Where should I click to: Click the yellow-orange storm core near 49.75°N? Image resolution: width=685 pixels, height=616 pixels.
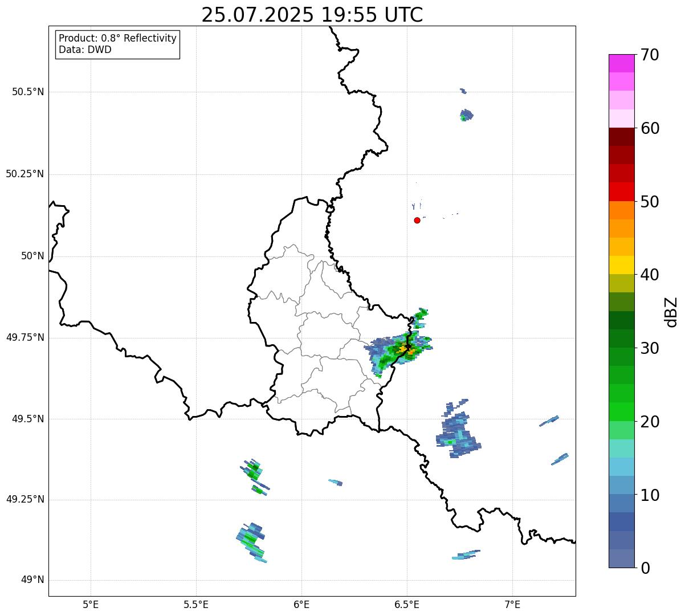click(x=405, y=349)
